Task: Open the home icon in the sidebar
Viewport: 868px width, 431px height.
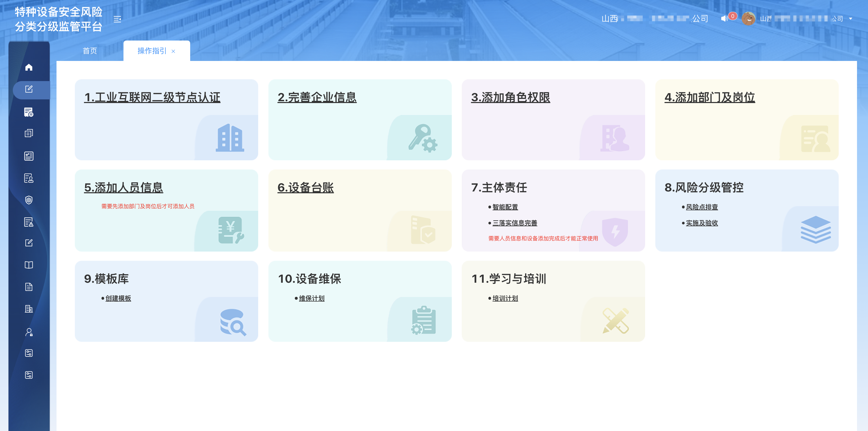Action: [x=29, y=67]
